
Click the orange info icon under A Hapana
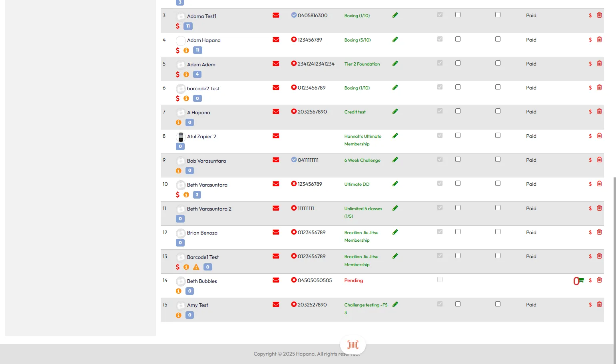point(179,123)
